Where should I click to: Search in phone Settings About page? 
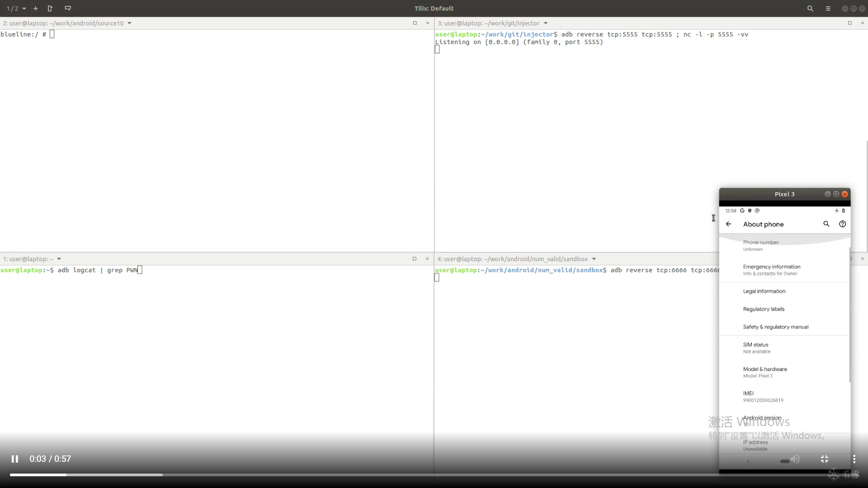tap(826, 224)
